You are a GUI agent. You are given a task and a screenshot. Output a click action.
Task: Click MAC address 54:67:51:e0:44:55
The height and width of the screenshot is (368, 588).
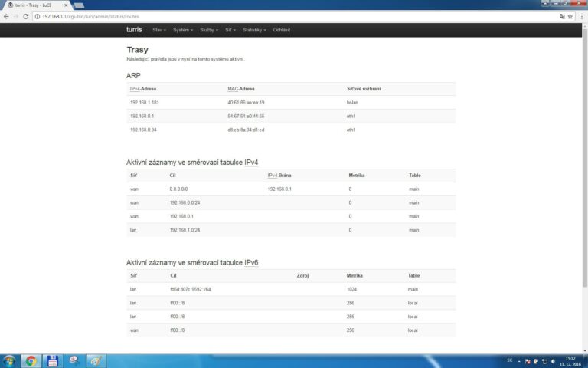[x=246, y=117]
